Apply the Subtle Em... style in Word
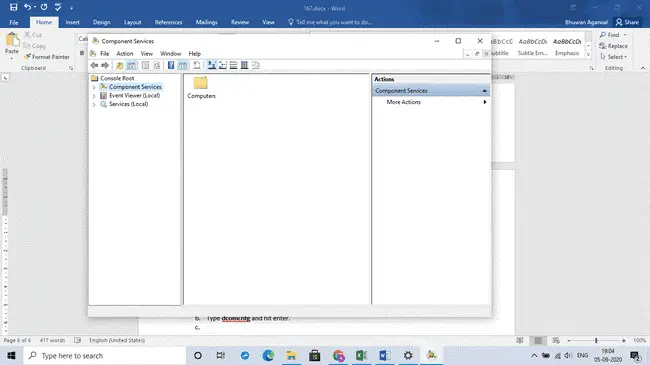The height and width of the screenshot is (365, 650). (533, 47)
